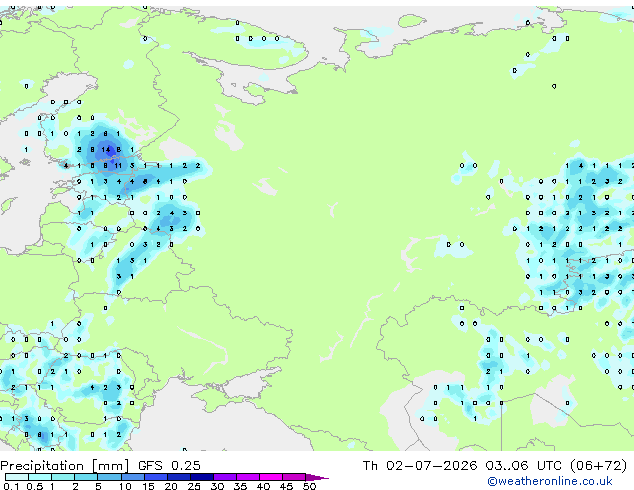The image size is (634, 490).
Task: Click legend label '25'
Action: (x=194, y=486)
